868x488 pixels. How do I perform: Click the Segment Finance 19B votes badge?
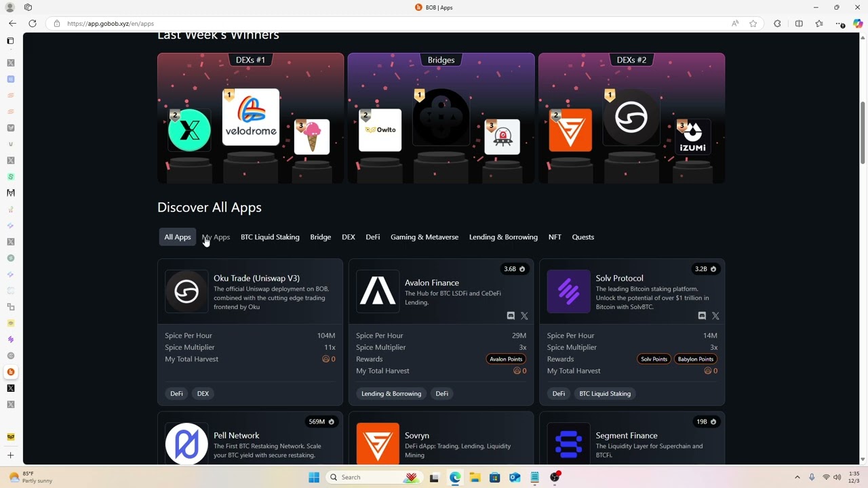tap(706, 422)
